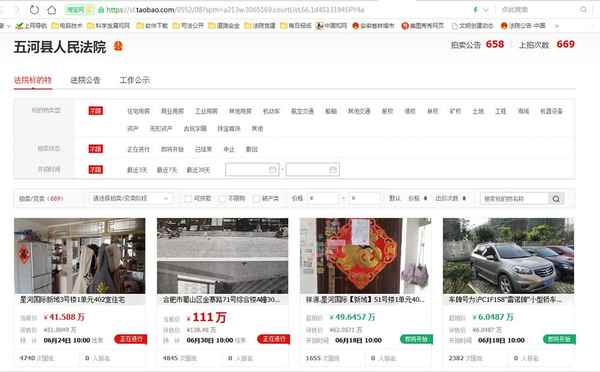The height and width of the screenshot is (372, 600).
Task: Toggle the third checkbox in the filter bar
Action: 256,198
